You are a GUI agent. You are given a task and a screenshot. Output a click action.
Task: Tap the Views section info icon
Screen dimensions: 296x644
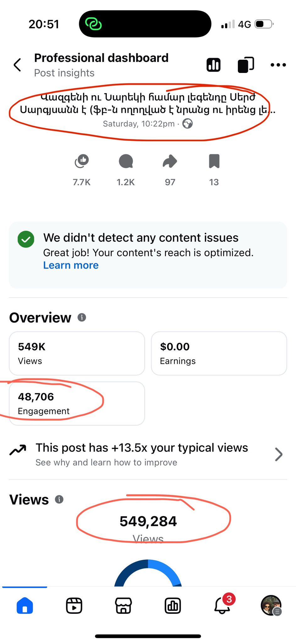coord(59,499)
